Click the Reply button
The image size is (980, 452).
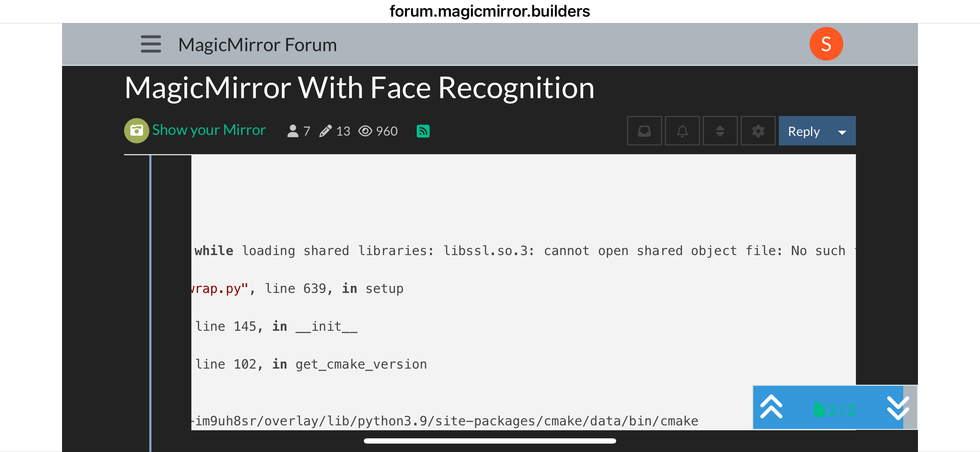click(x=803, y=131)
